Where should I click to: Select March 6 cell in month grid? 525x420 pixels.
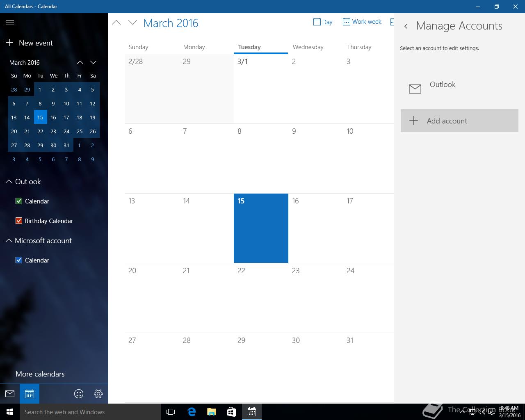pyautogui.click(x=152, y=158)
